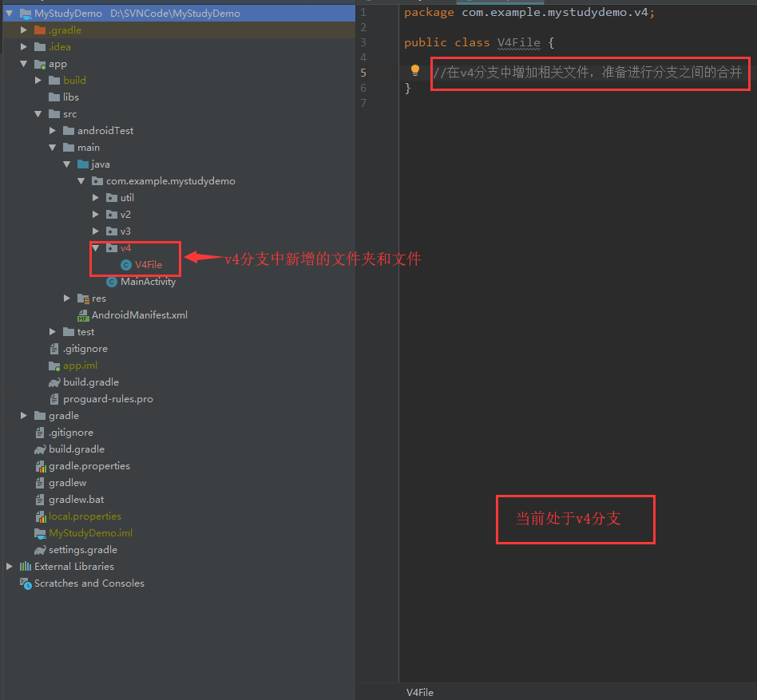Click V4File breadcrumb at editor bottom
757x700 pixels.
click(x=419, y=692)
